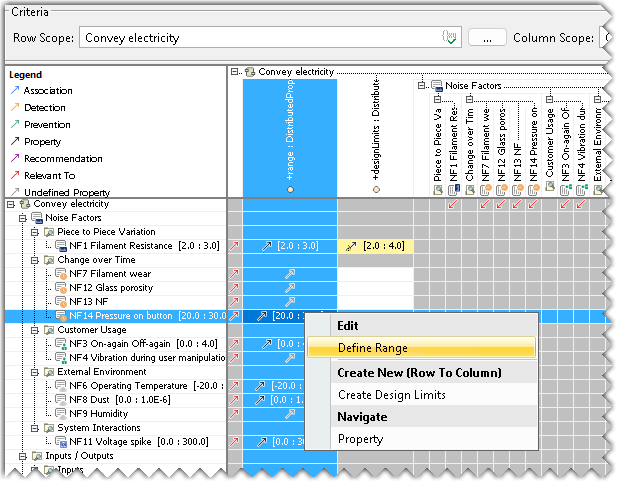
Task: Click range cell [2.0 : 3.0] for NF1
Action: click(290, 246)
